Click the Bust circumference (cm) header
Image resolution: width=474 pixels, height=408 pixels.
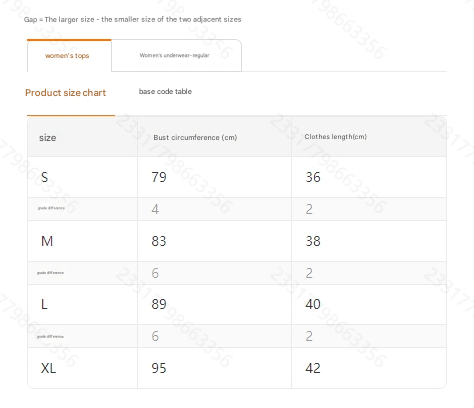point(195,137)
